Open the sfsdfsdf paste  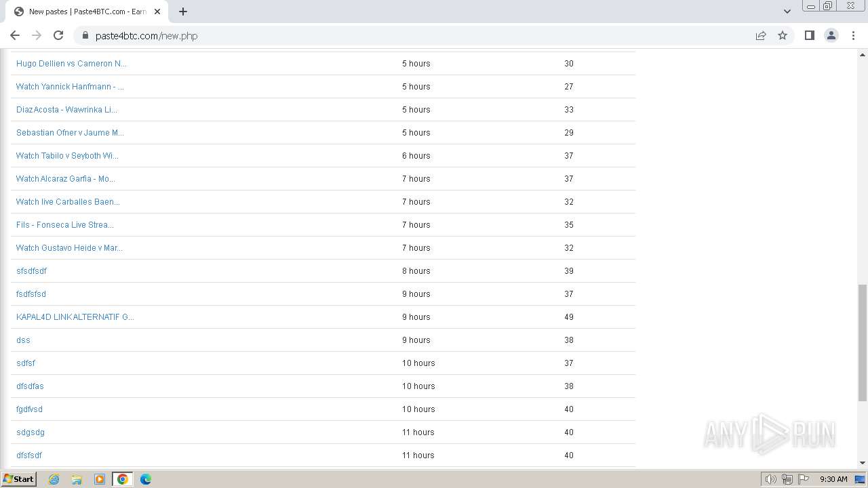[31, 271]
